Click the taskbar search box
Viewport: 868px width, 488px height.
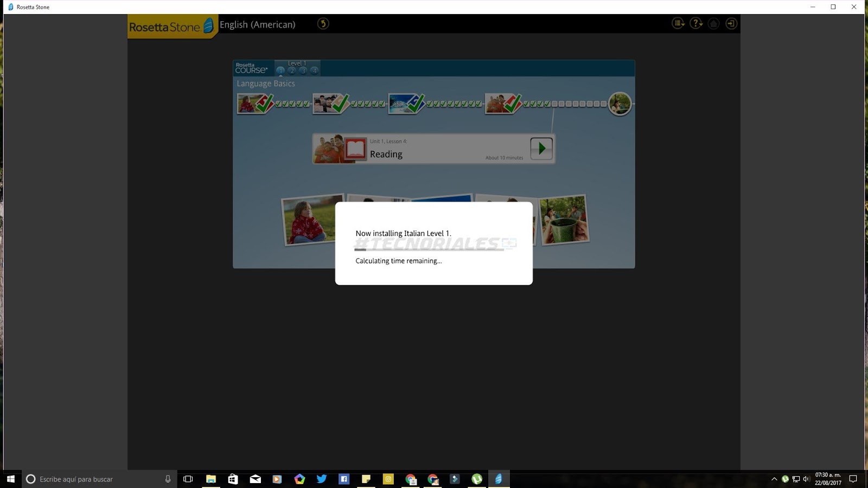(x=99, y=479)
